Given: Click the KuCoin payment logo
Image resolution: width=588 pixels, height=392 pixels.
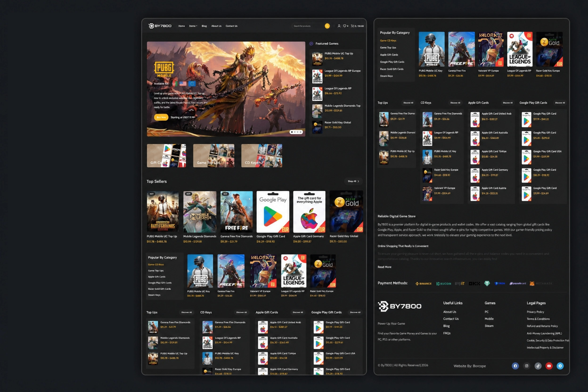Looking at the screenshot, I should pos(444,284).
